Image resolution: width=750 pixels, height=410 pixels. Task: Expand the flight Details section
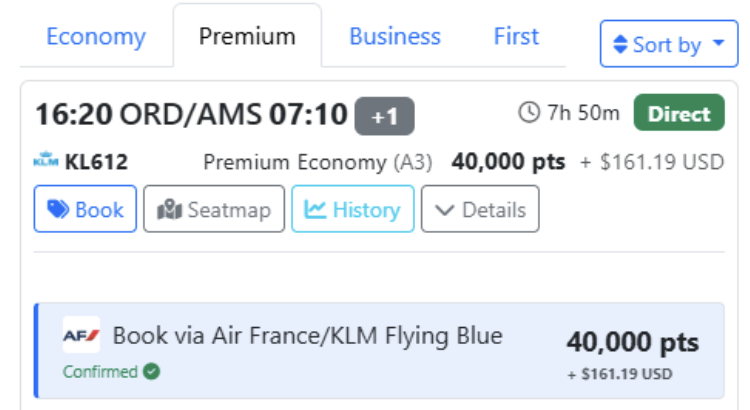click(x=480, y=210)
